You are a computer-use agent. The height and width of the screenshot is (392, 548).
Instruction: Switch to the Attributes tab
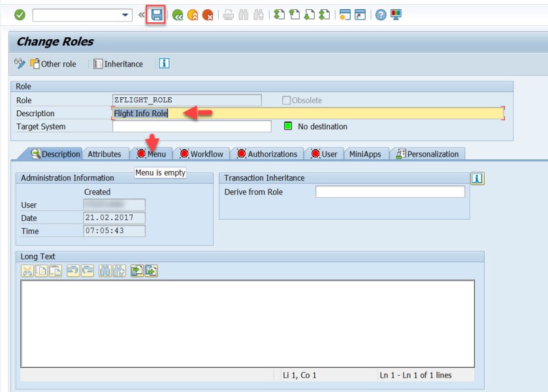(x=104, y=154)
